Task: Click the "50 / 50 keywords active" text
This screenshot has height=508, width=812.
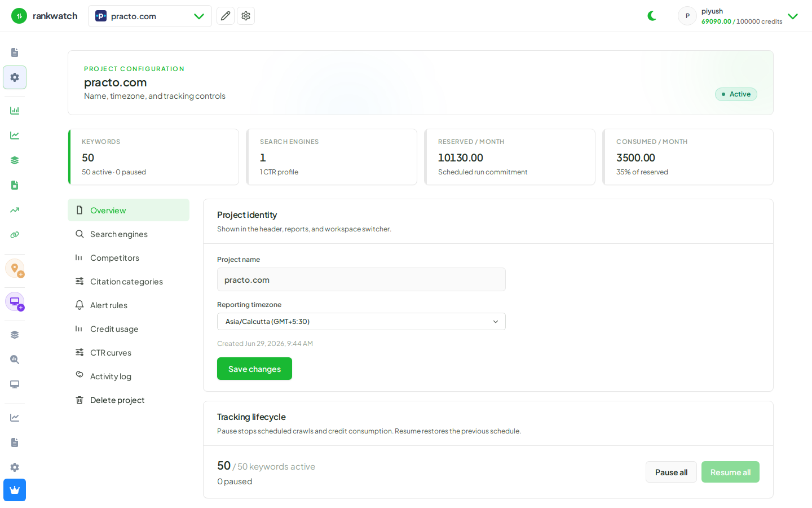Action: pyautogui.click(x=266, y=466)
